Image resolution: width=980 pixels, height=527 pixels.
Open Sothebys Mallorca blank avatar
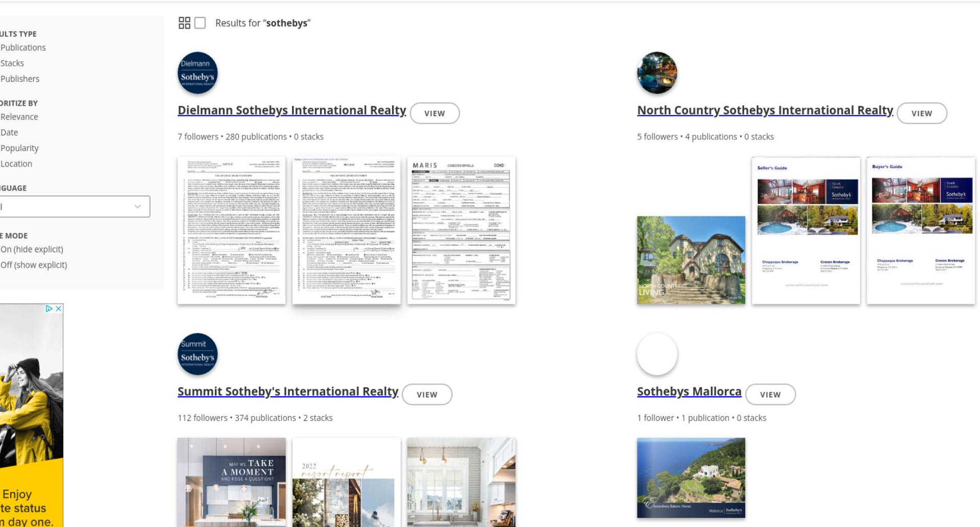[657, 354]
